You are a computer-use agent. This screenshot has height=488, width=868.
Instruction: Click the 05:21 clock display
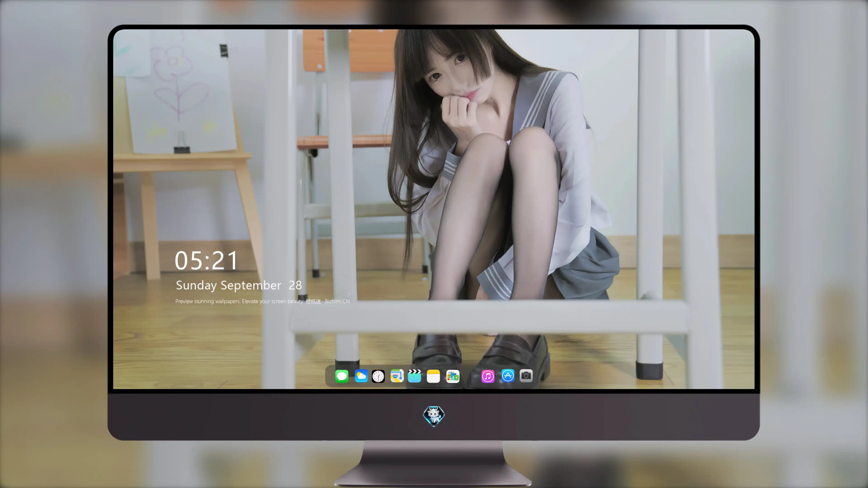coord(206,260)
